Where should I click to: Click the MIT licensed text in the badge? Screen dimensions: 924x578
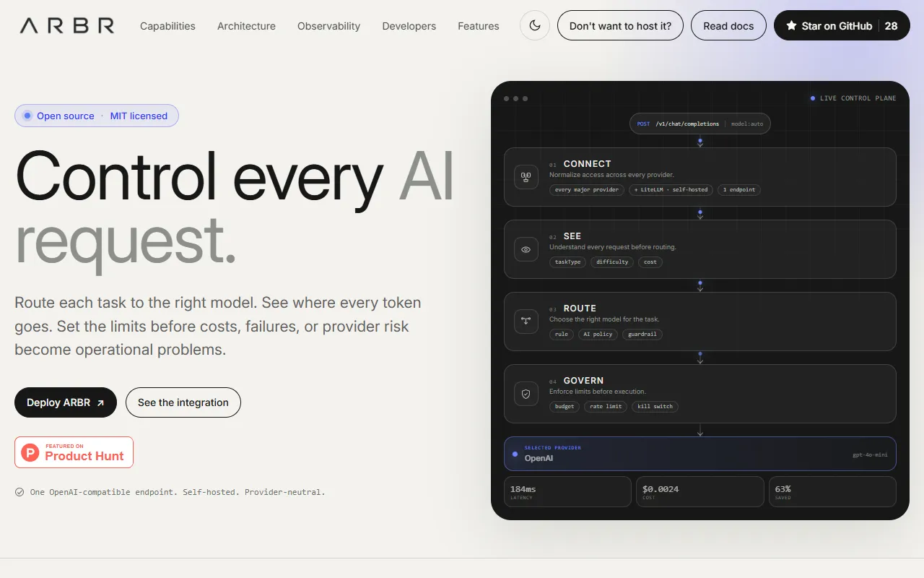(139, 116)
